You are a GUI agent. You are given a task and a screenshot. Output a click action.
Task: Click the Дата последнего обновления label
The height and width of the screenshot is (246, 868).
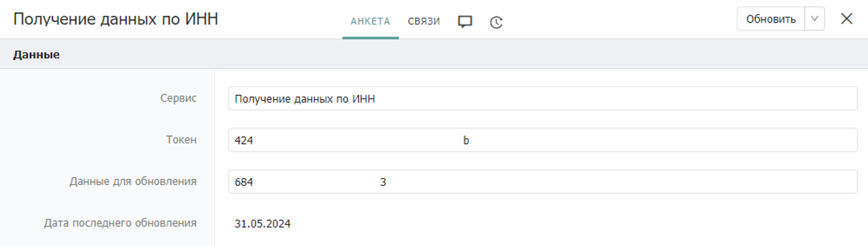120,223
